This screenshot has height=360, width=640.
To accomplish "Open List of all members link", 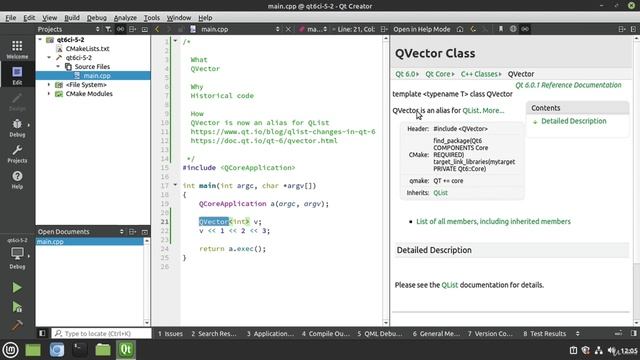I will [493, 221].
